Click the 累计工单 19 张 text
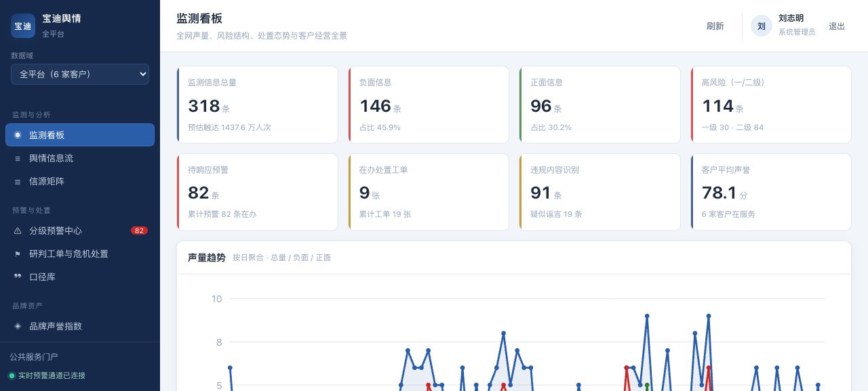Screen dimensions: 868x391 (x=385, y=214)
